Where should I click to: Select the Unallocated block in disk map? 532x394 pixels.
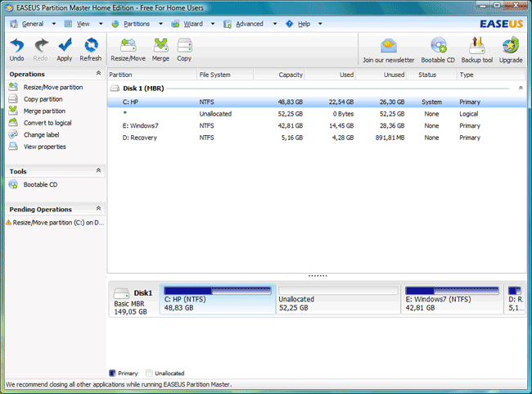[339, 300]
